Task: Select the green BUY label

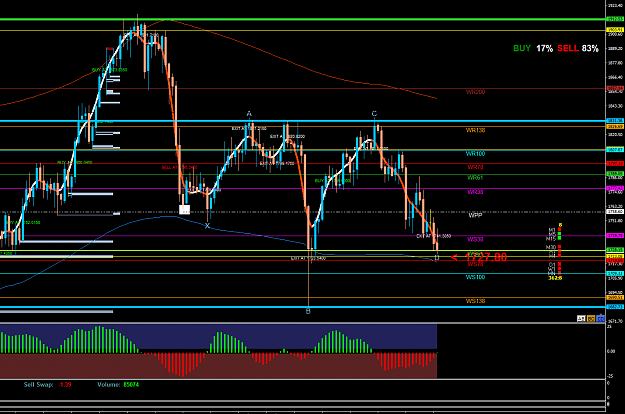Action: [522, 48]
